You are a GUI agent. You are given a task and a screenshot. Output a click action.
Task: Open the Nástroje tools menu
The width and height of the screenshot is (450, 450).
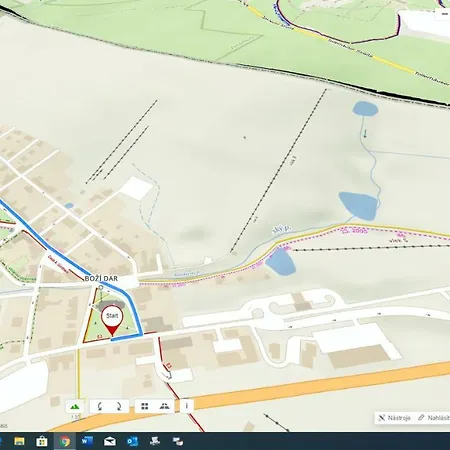(x=395, y=418)
